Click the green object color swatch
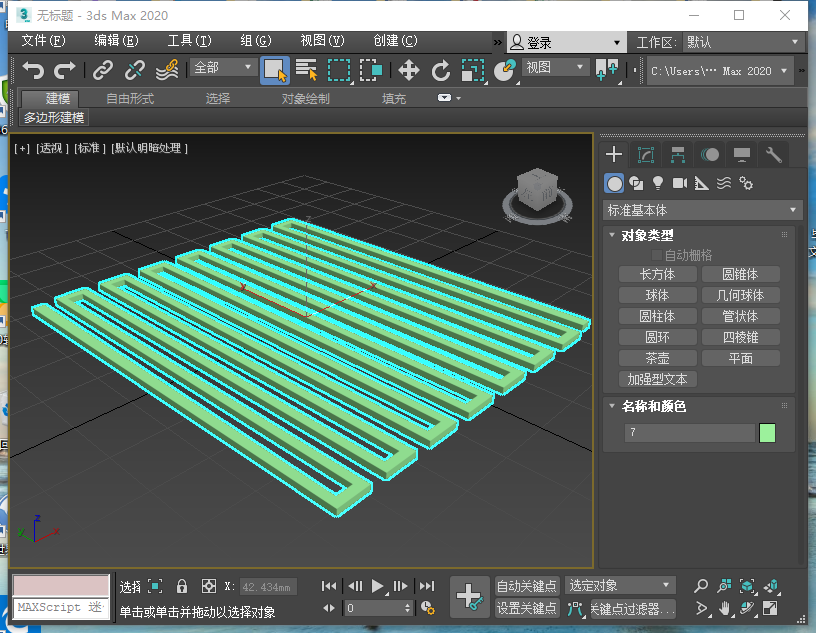The image size is (816, 633). [x=767, y=433]
